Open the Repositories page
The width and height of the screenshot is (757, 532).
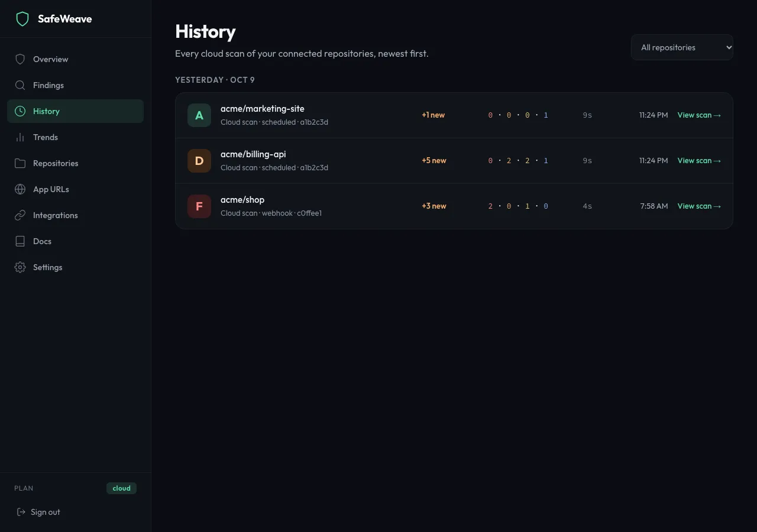tap(75, 163)
